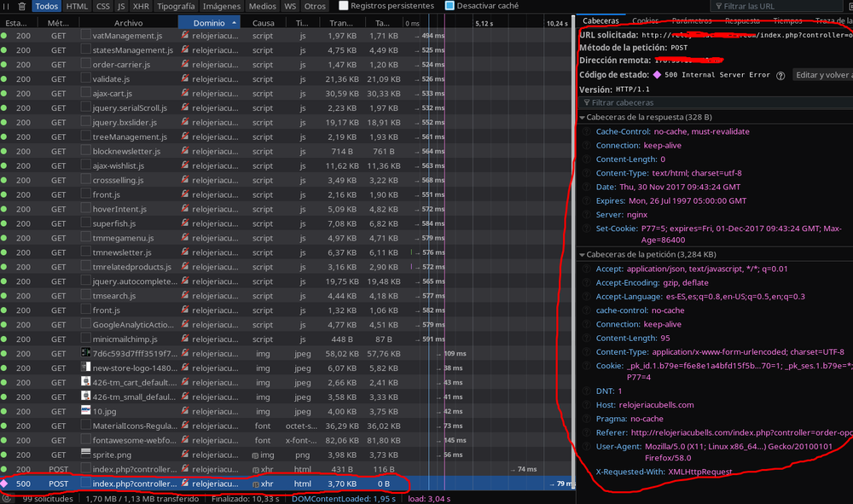This screenshot has width=853, height=504.
Task: Select the XHR request filter
Action: pos(141,5)
